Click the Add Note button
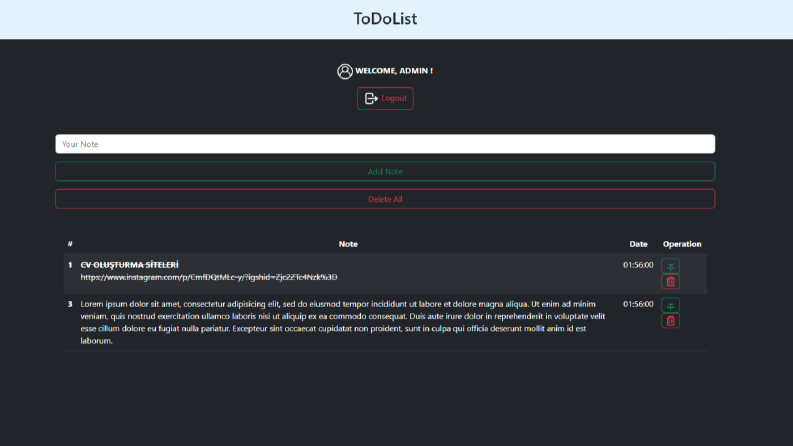Image resolution: width=793 pixels, height=446 pixels. coord(385,171)
